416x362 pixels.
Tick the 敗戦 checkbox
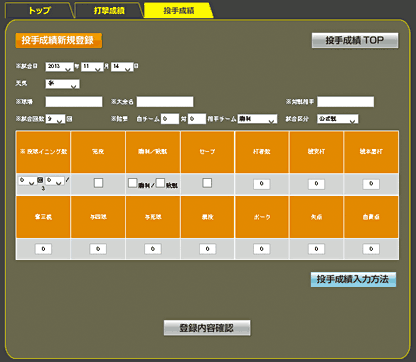pyautogui.click(x=160, y=183)
